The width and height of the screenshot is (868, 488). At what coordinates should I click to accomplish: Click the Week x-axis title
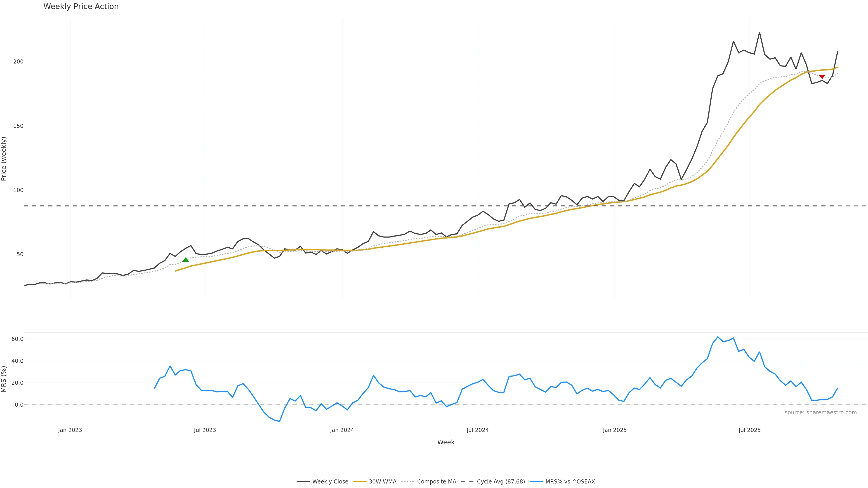click(x=446, y=442)
